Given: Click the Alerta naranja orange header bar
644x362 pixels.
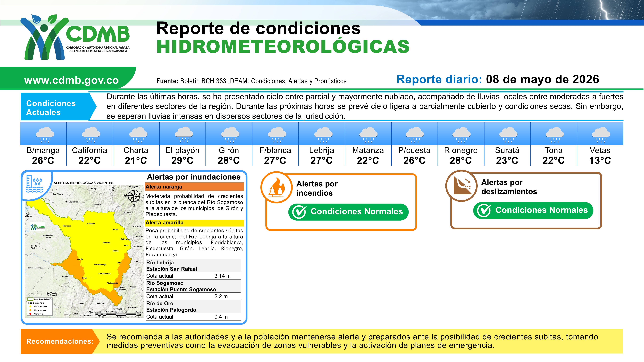Looking at the screenshot, I should tap(194, 187).
